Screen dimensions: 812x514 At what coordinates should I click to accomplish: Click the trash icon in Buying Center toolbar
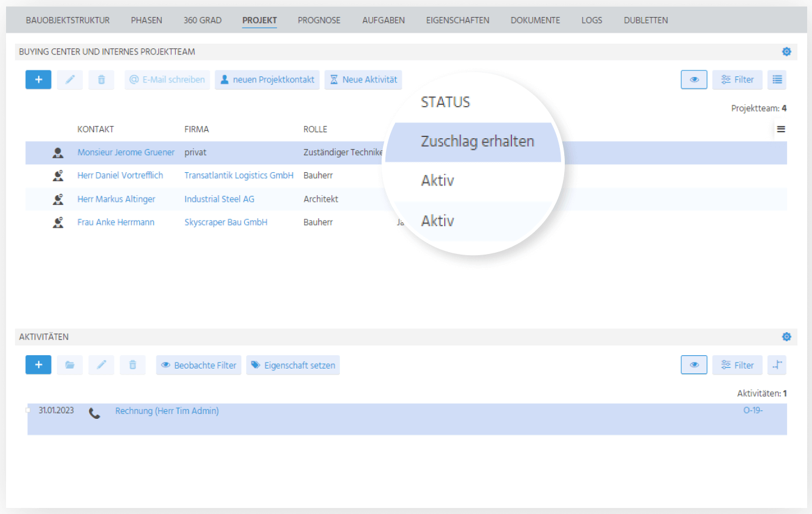101,79
